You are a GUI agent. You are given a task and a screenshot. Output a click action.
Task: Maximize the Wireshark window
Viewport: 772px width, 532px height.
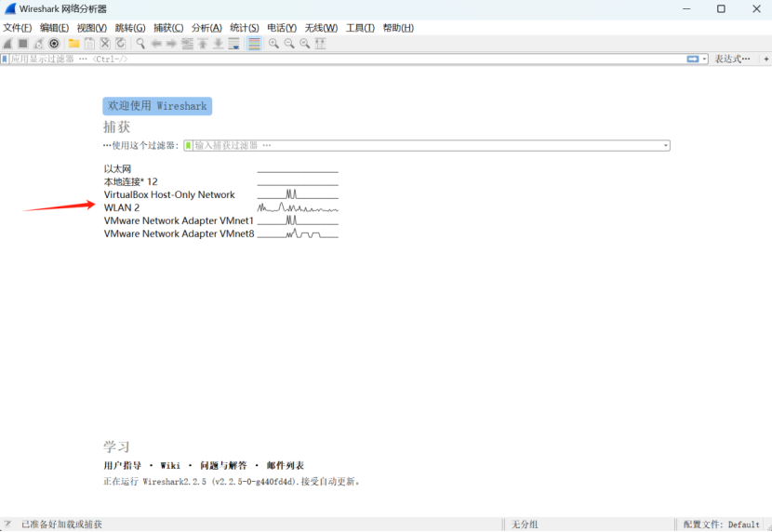[721, 9]
